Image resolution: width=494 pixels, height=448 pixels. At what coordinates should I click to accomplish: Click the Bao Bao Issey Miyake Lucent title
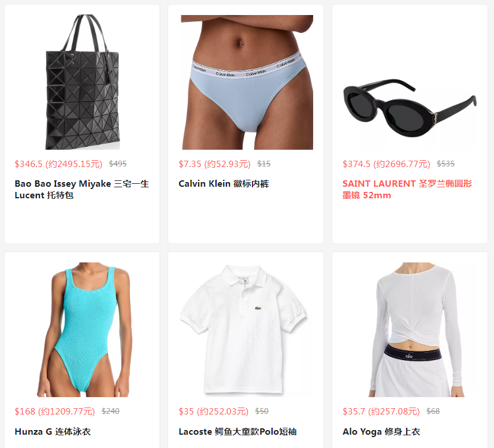81,190
